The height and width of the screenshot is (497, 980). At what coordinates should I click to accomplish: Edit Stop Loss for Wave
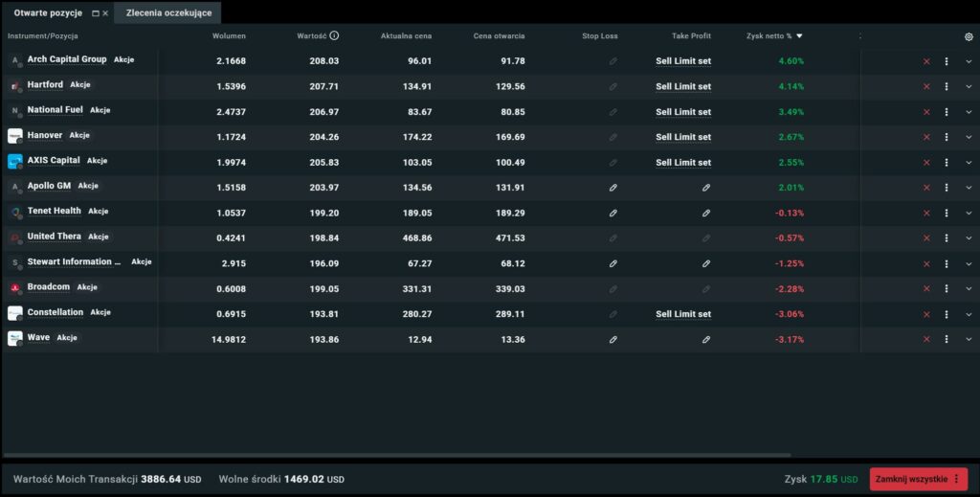[x=613, y=339]
